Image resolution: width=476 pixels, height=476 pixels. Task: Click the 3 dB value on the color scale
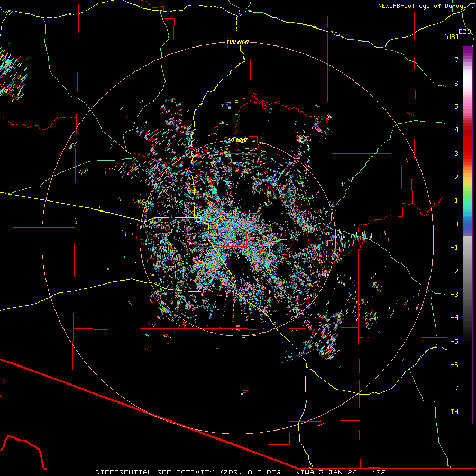[456, 153]
